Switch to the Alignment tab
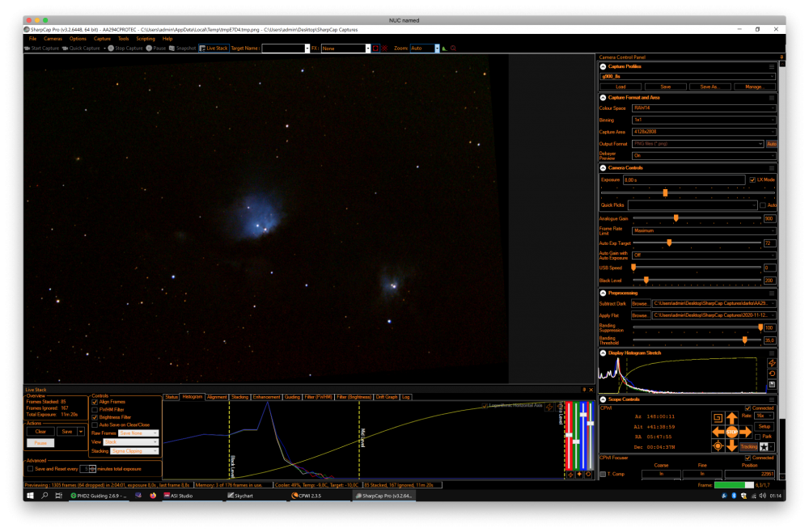This screenshot has height=532, width=809. coord(217,397)
